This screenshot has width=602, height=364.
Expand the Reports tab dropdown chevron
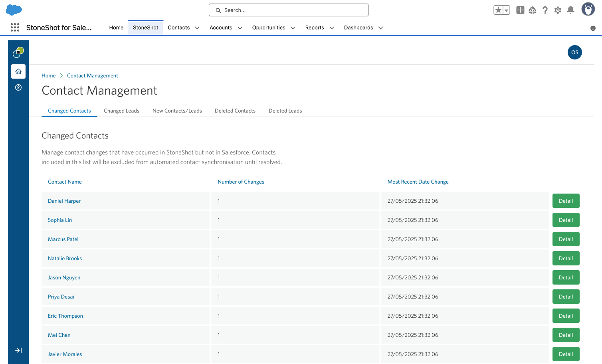click(x=332, y=28)
